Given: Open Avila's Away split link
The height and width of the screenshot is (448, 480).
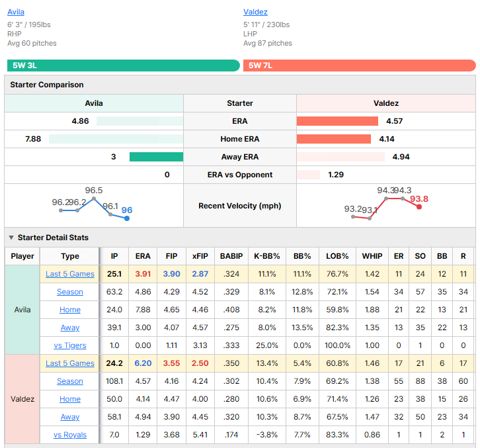Looking at the screenshot, I should pos(70,328).
